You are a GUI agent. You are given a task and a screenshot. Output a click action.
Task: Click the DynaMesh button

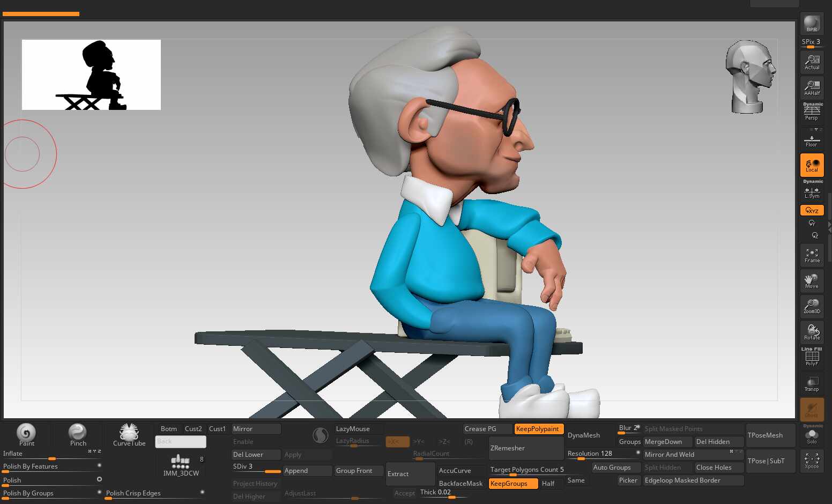pos(584,435)
